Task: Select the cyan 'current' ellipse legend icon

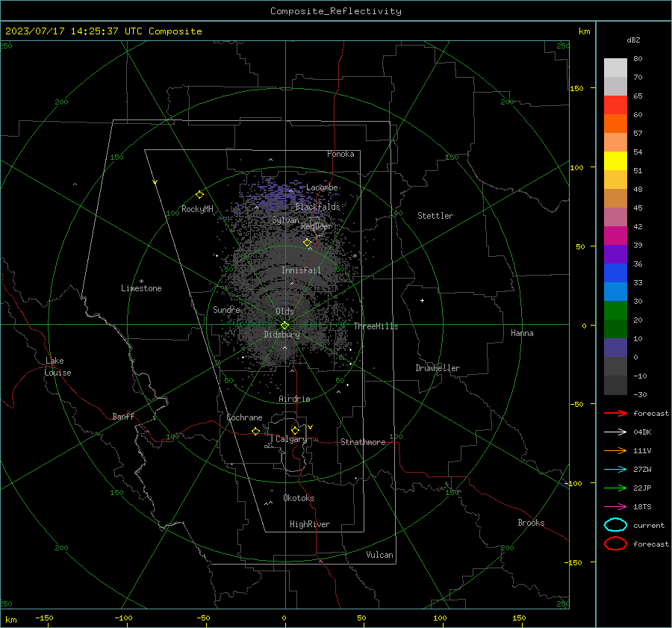Action: tap(615, 525)
